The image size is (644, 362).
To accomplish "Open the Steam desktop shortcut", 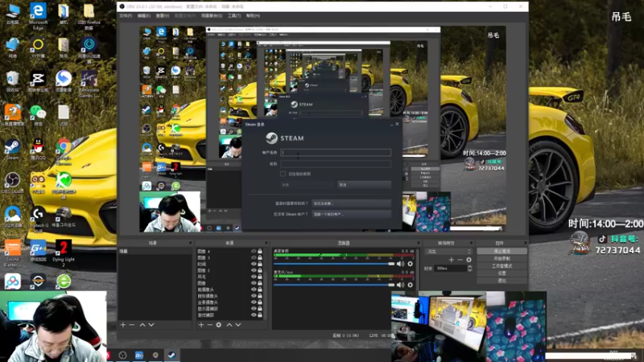I will 12,149.
